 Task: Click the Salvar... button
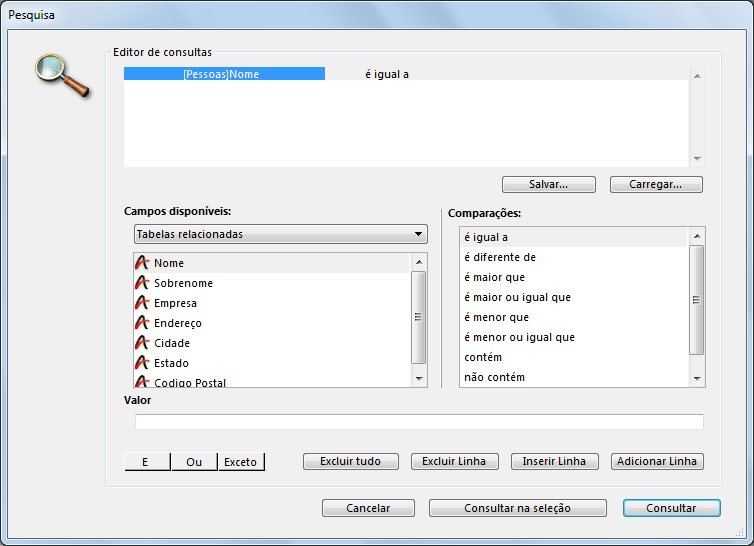[549, 184]
